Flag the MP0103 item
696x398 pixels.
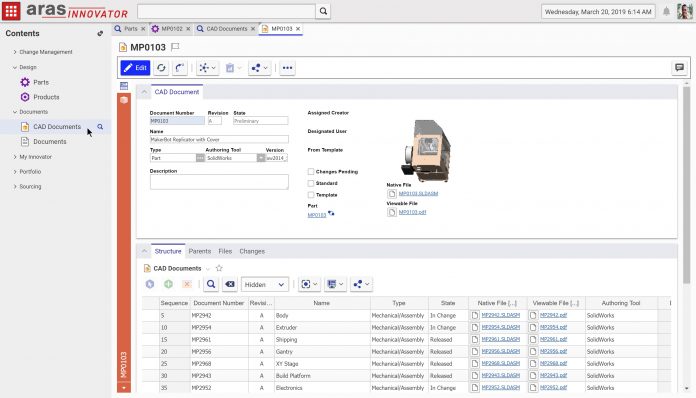(175, 47)
